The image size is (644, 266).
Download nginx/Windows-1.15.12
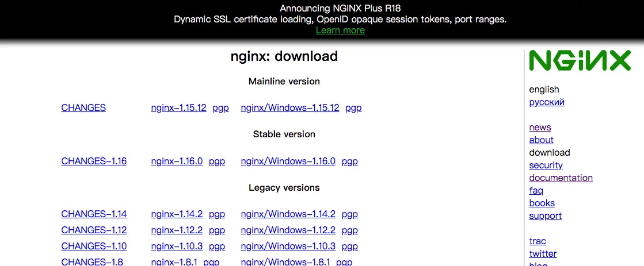click(290, 108)
